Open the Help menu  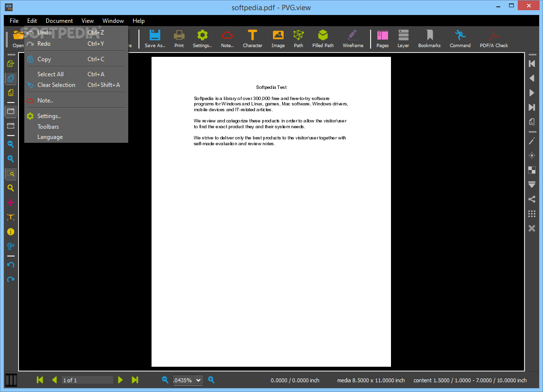138,21
